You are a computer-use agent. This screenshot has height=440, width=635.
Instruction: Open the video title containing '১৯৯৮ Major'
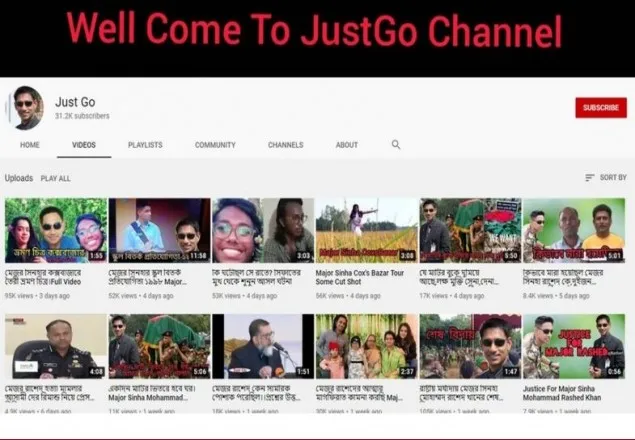pos(147,277)
